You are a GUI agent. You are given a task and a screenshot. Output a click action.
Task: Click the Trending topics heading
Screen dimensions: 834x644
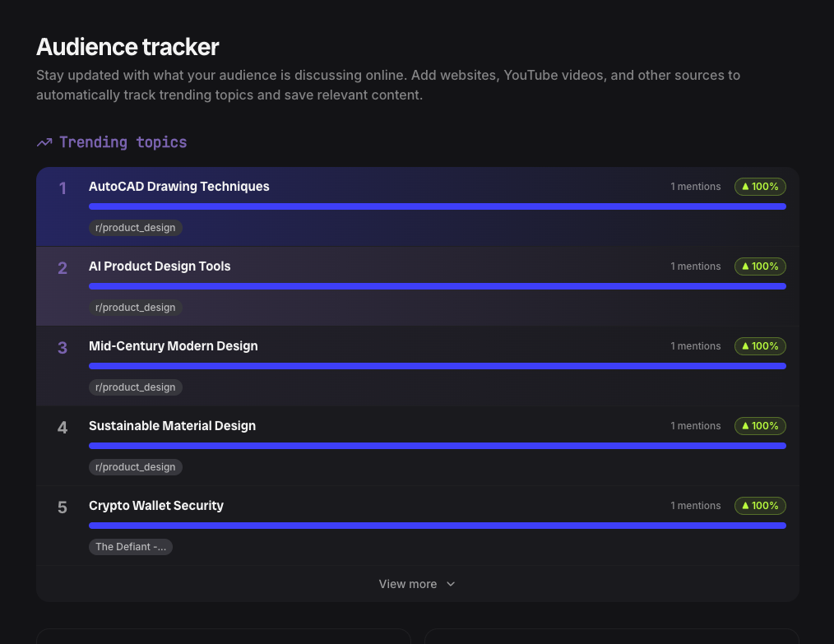pos(123,142)
